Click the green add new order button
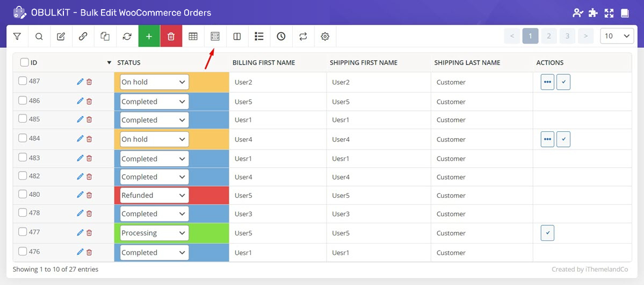 [x=149, y=37]
